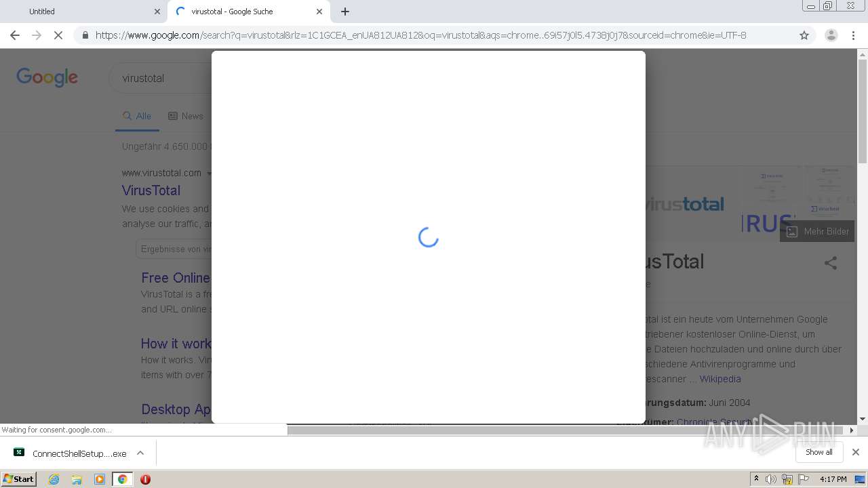Stop page loading with the X button
The height and width of the screenshot is (488, 868).
pos(58,35)
